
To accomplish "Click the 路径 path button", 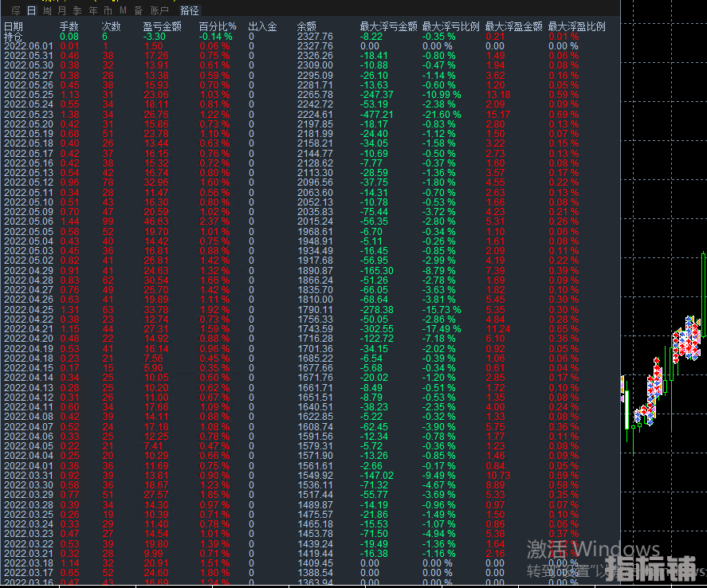I will pyautogui.click(x=190, y=11).
